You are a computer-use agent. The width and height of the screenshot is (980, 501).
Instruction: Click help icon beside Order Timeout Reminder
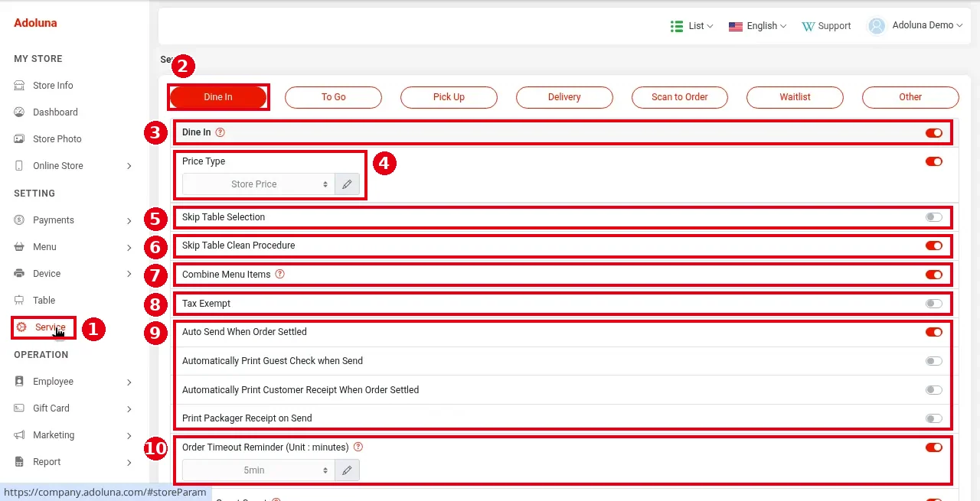point(358,447)
